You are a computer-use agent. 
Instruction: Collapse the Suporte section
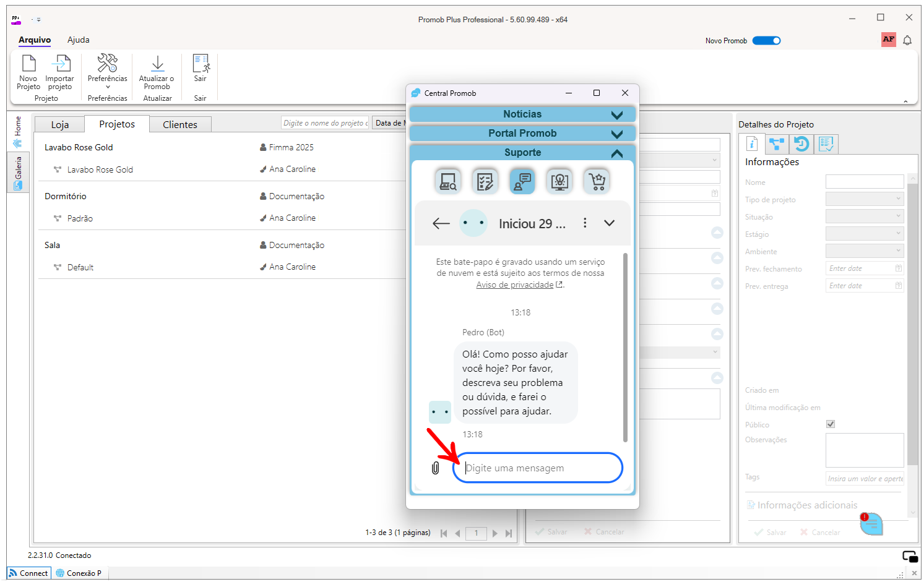[522, 153]
